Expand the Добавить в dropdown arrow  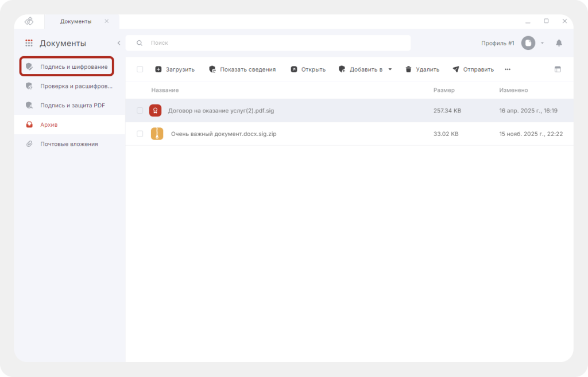(x=390, y=69)
